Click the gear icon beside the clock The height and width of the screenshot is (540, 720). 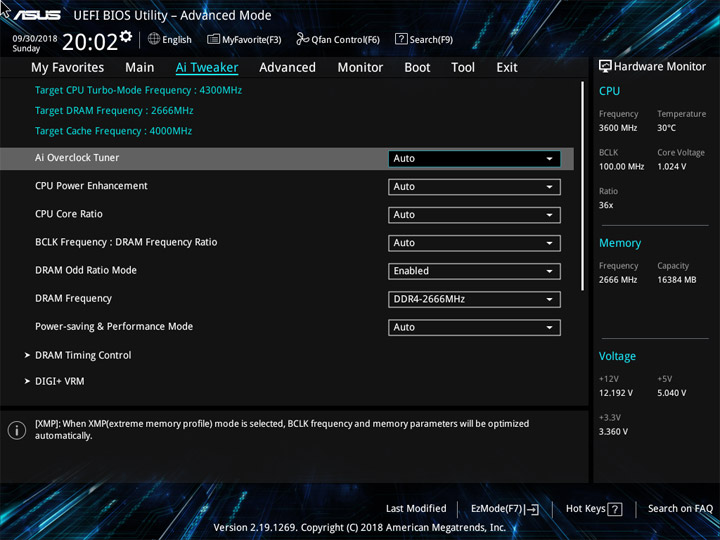[x=125, y=36]
